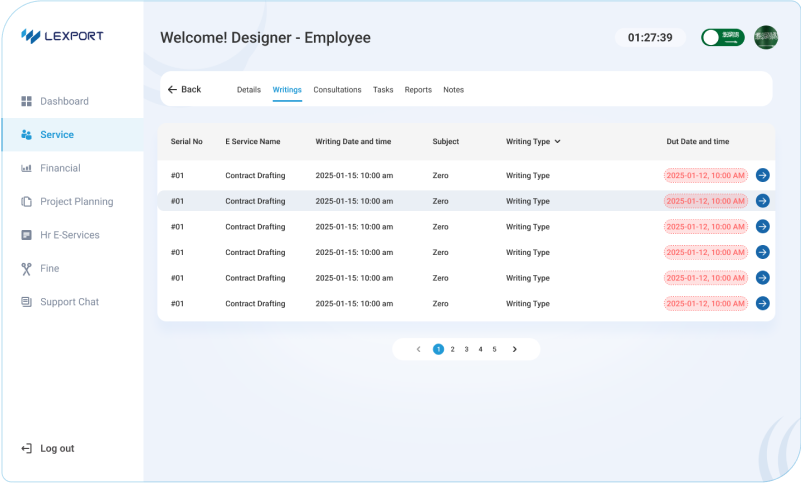Screen dimensions: 801x483
Task: Select the Financial chart icon
Action: tap(27, 168)
